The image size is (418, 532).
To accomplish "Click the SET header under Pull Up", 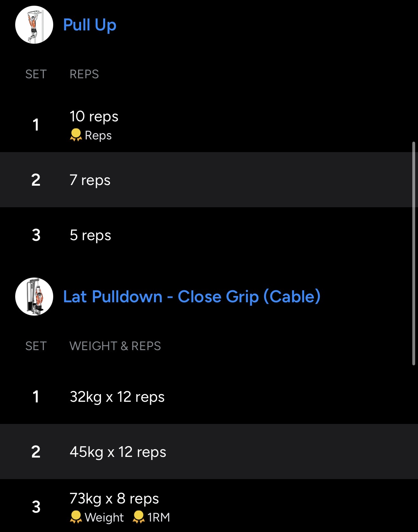I will click(36, 74).
